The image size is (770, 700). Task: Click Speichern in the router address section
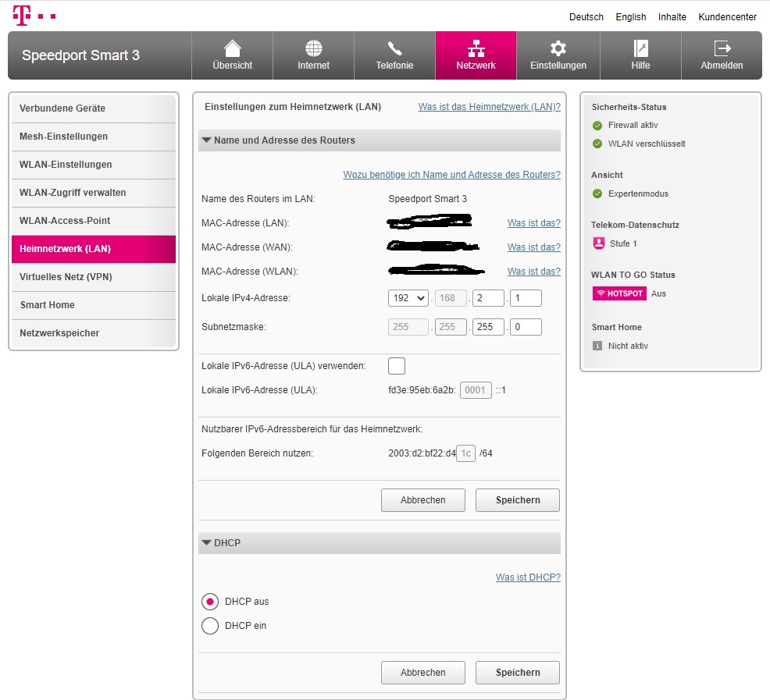click(x=518, y=500)
